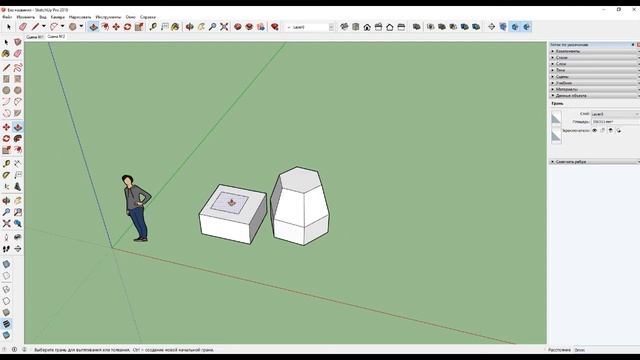Select the 3D Text tool in left toolbar
The width and height of the screenshot is (640, 360).
click(18, 187)
